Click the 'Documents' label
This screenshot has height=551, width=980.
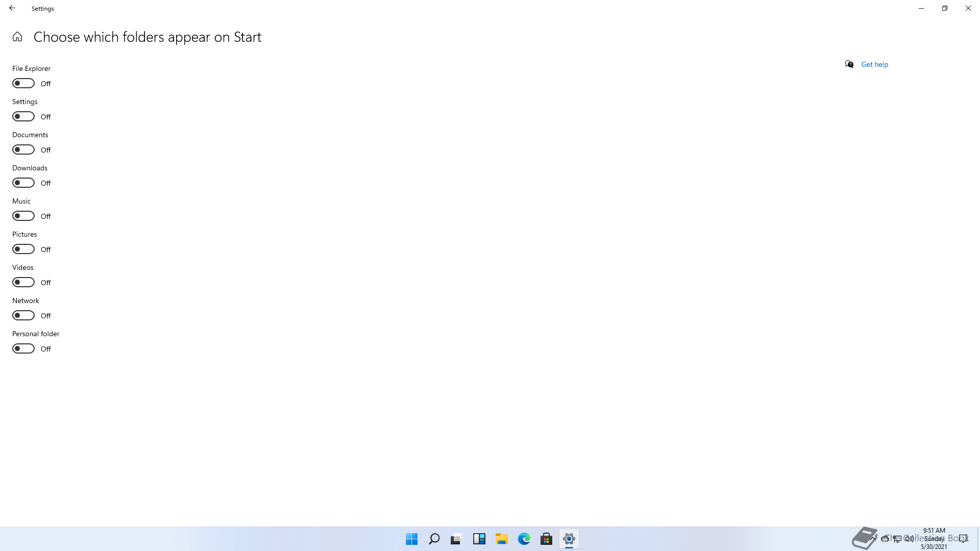(x=30, y=135)
